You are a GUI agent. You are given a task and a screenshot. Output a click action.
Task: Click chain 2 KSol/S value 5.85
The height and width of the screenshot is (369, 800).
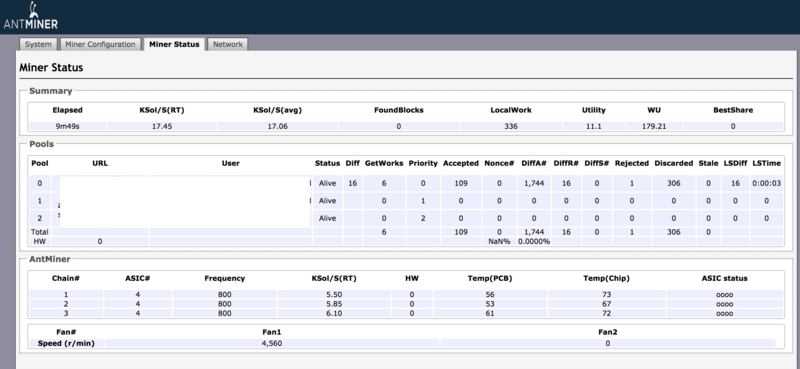334,304
